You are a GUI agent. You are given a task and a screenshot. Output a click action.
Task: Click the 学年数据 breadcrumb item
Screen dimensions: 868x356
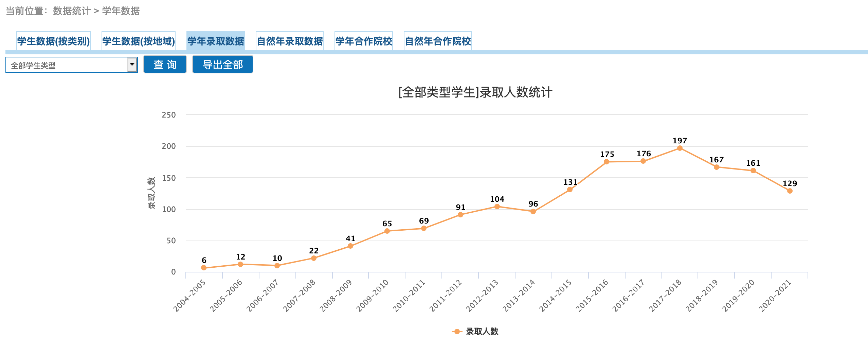click(x=121, y=11)
